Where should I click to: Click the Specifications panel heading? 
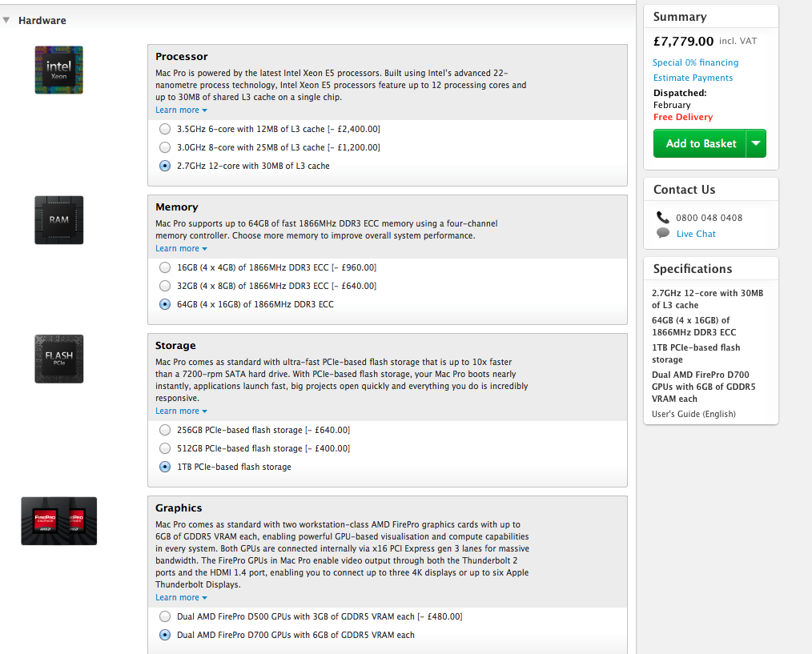(693, 269)
